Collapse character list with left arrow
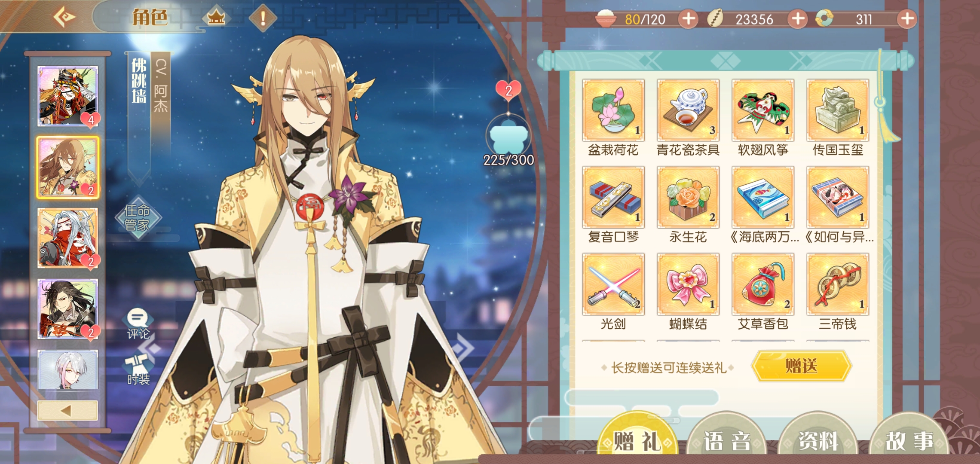 click(x=67, y=410)
